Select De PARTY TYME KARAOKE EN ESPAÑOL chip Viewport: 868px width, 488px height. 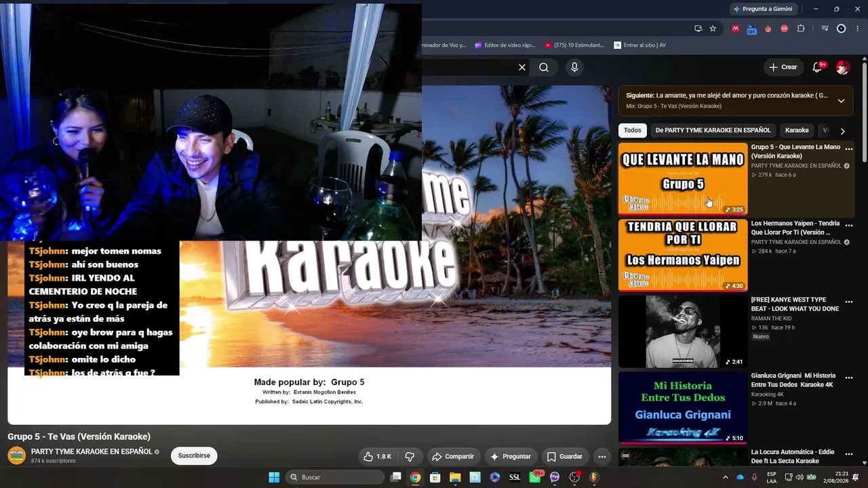click(x=713, y=130)
